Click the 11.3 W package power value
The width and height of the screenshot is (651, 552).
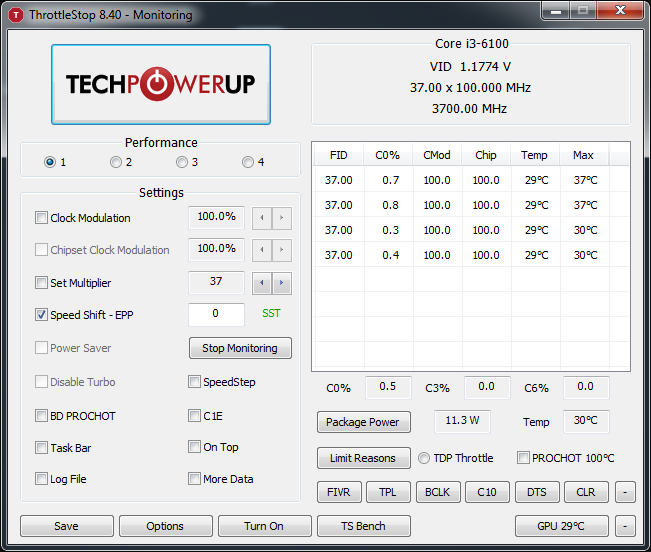463,421
